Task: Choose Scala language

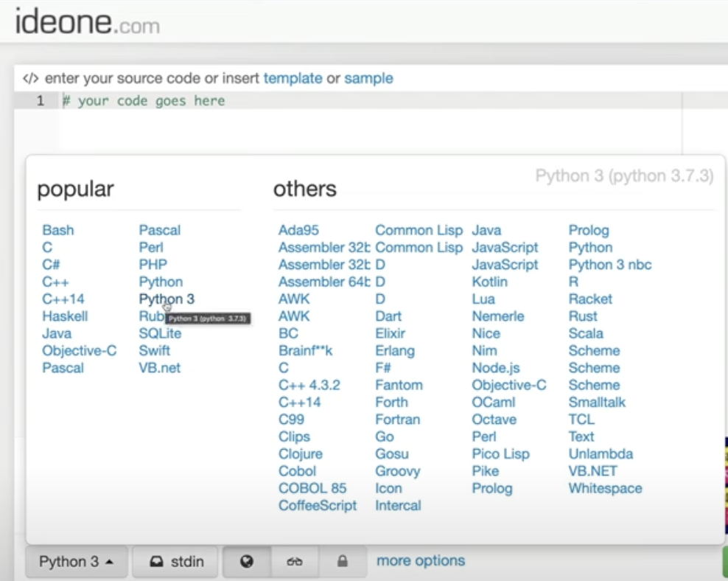Action: click(x=586, y=333)
